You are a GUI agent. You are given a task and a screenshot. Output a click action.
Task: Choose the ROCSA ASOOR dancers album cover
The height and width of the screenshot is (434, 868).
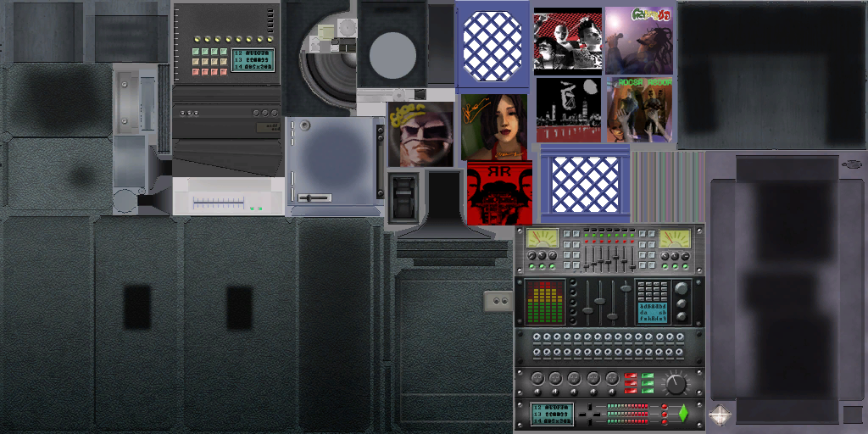pos(639,109)
